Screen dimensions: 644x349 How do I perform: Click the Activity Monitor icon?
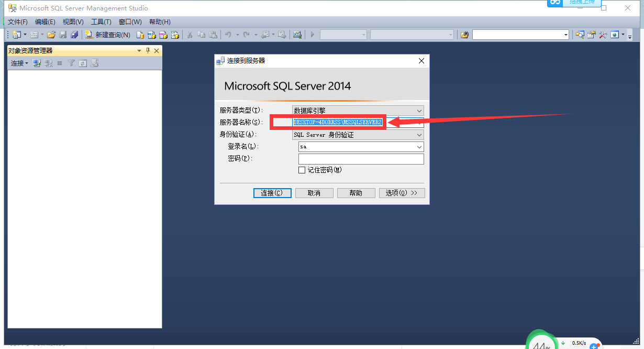click(x=297, y=35)
